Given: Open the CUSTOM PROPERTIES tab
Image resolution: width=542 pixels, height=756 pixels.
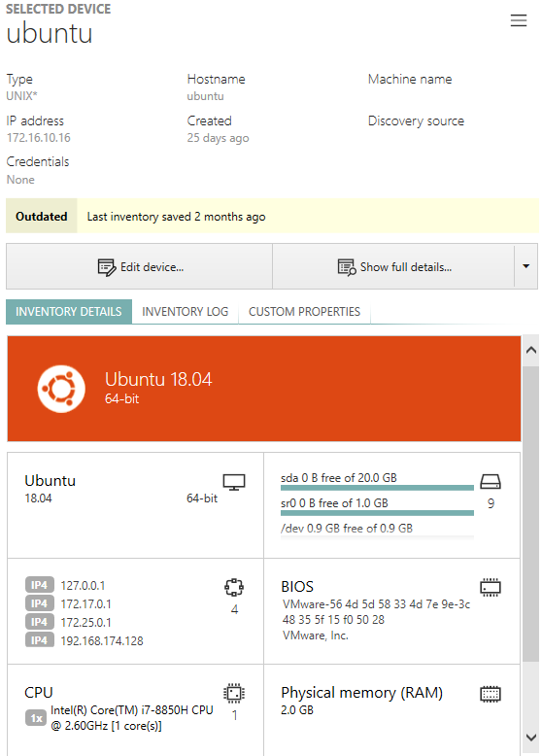Looking at the screenshot, I should tap(304, 312).
